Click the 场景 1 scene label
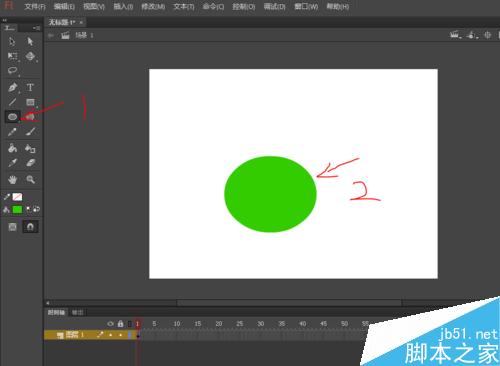The width and height of the screenshot is (500, 366). click(x=84, y=35)
